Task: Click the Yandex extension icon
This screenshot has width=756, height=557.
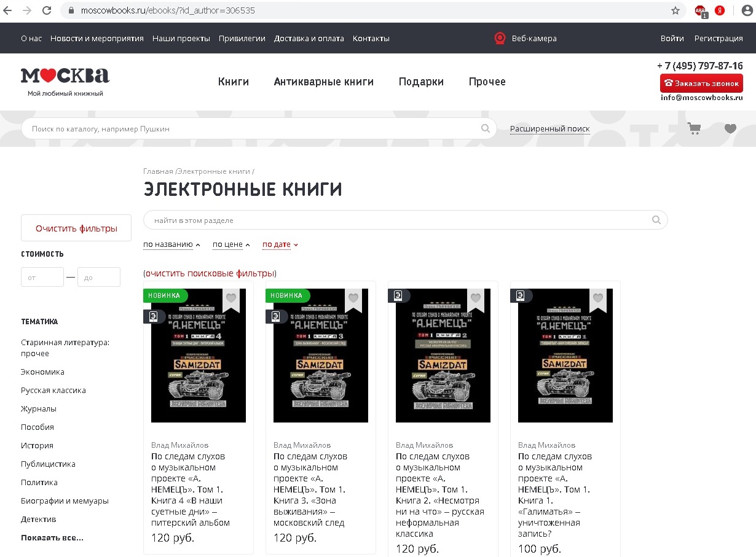Action: [719, 10]
